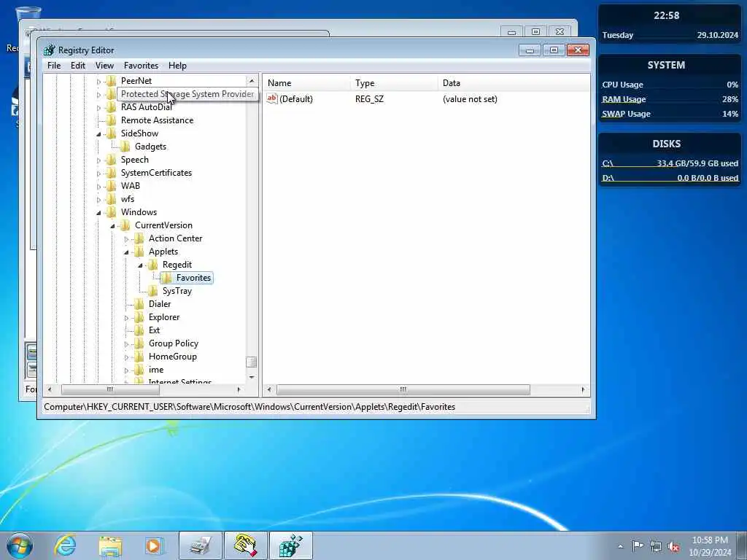Click the (Default) string value icon
Screen dimensions: 747x560
pos(272,98)
